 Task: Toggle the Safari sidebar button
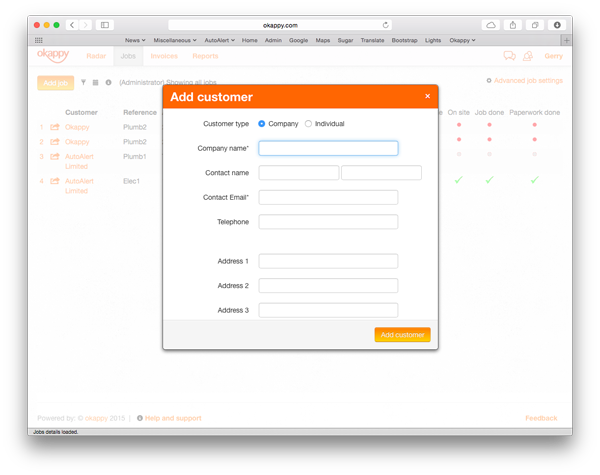[104, 25]
